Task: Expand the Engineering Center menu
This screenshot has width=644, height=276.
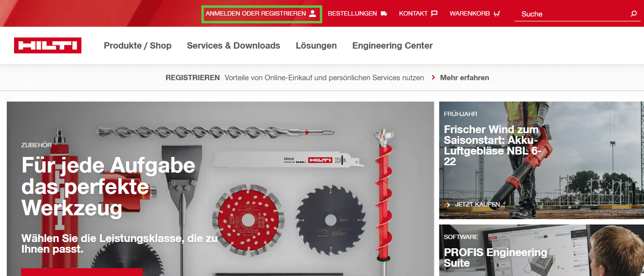Action: [393, 46]
